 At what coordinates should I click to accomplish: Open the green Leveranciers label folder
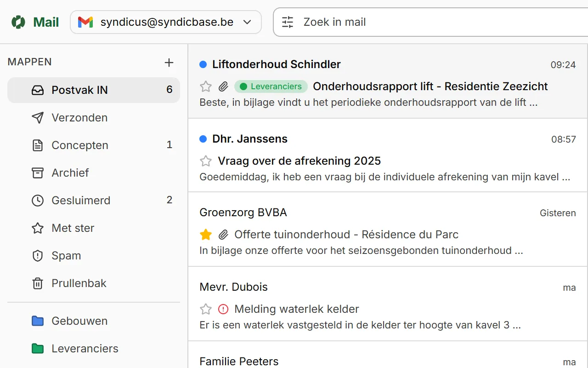94,349
